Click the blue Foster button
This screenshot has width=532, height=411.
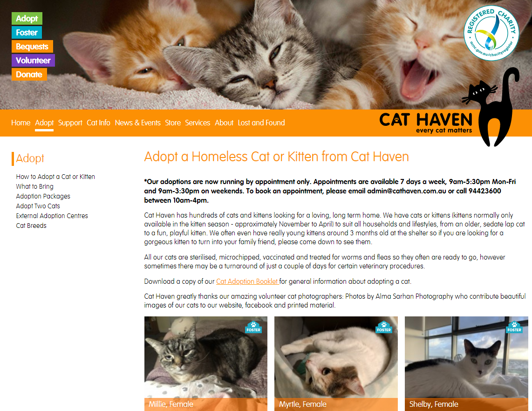click(x=27, y=32)
